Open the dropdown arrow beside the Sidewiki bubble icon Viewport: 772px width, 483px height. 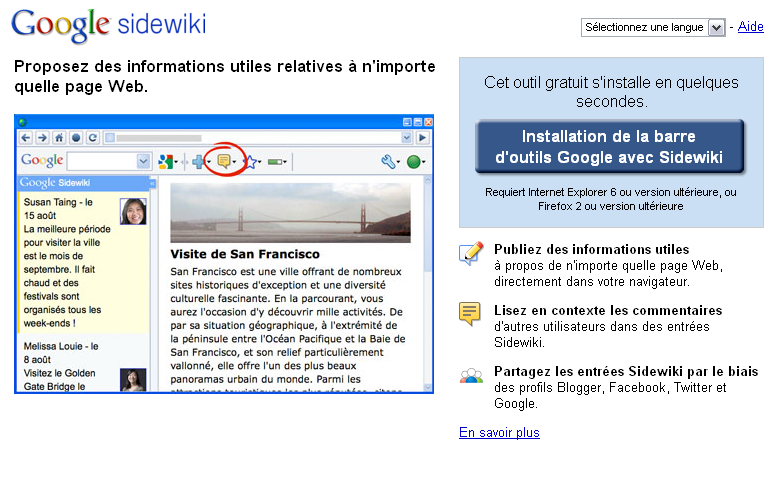coord(234,162)
